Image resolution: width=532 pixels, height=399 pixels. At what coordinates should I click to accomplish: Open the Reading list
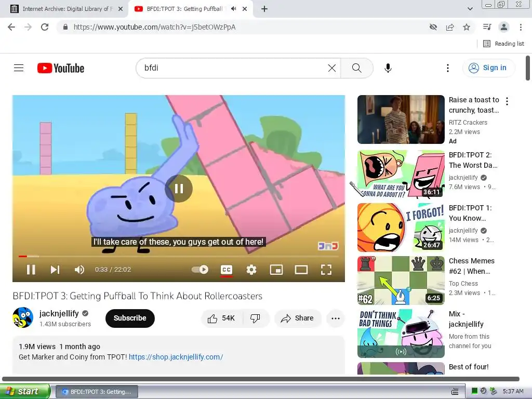[503, 44]
